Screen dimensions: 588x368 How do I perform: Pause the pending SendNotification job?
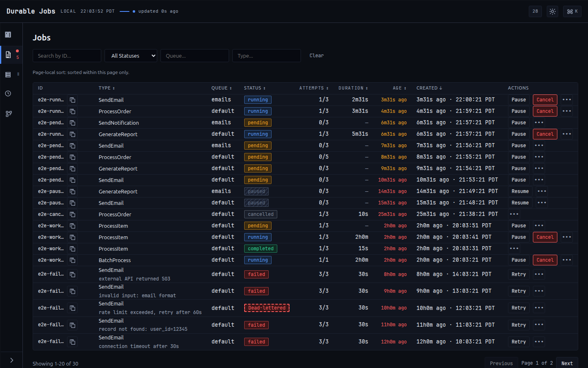pyautogui.click(x=519, y=123)
